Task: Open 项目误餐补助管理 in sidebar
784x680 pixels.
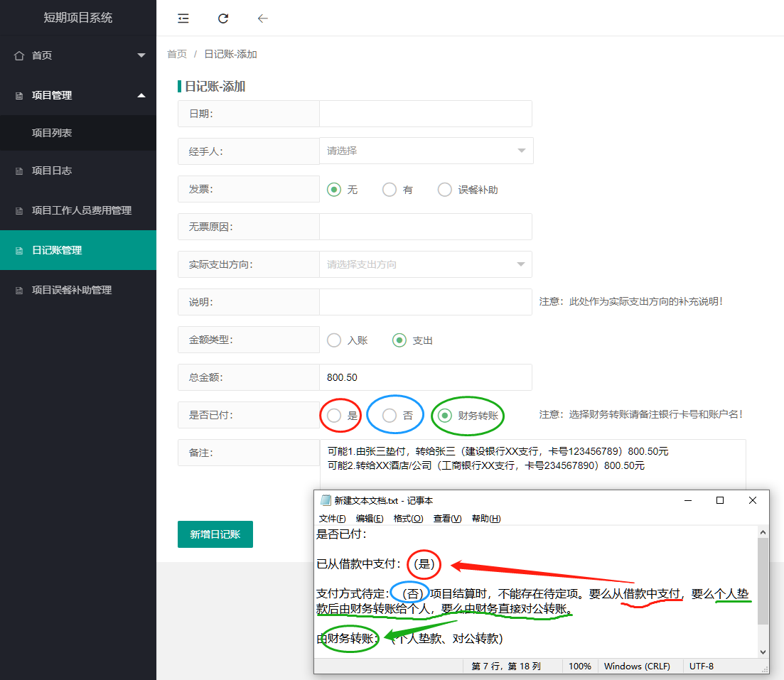Action: [78, 290]
